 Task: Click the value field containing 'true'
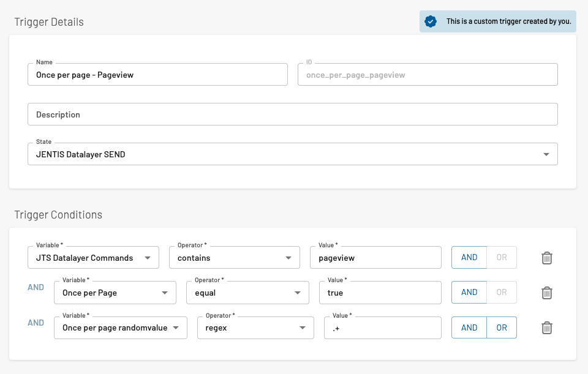[380, 293]
